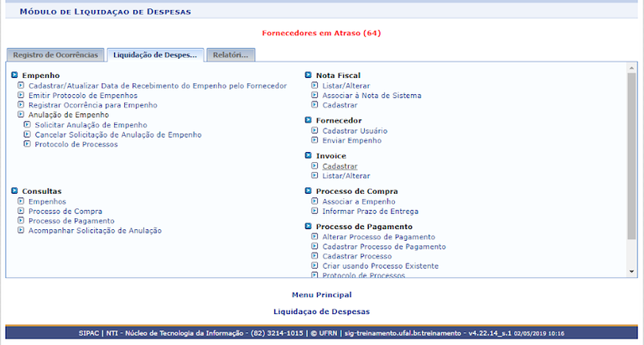Click the icon next to Empenho heading
644x345 pixels.
(15, 75)
